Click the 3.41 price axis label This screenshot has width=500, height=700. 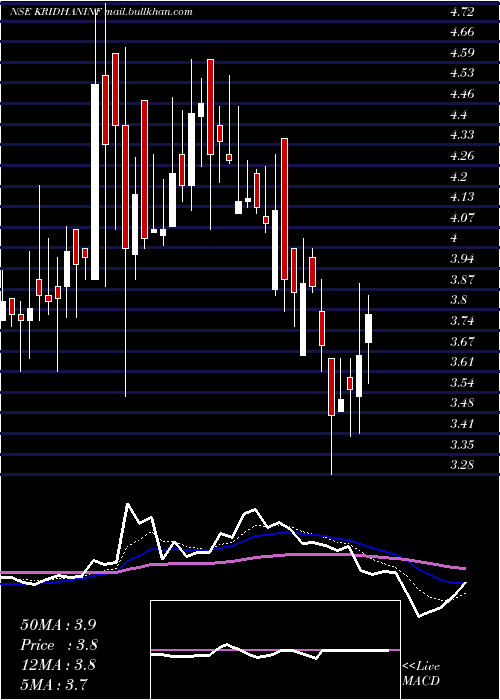[x=462, y=424]
